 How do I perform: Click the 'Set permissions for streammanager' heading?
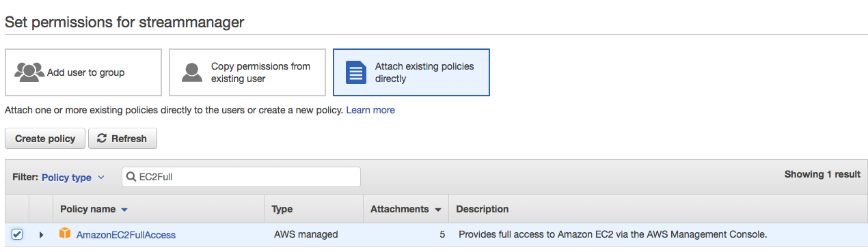point(124,22)
